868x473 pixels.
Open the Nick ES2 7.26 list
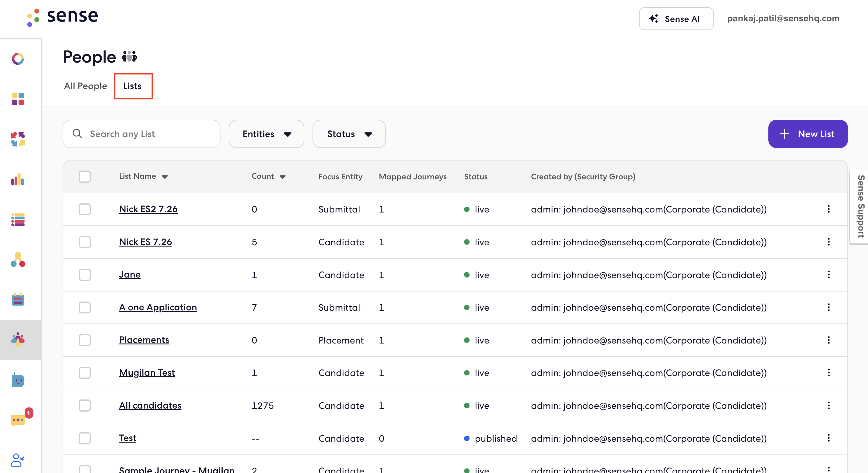tap(148, 209)
